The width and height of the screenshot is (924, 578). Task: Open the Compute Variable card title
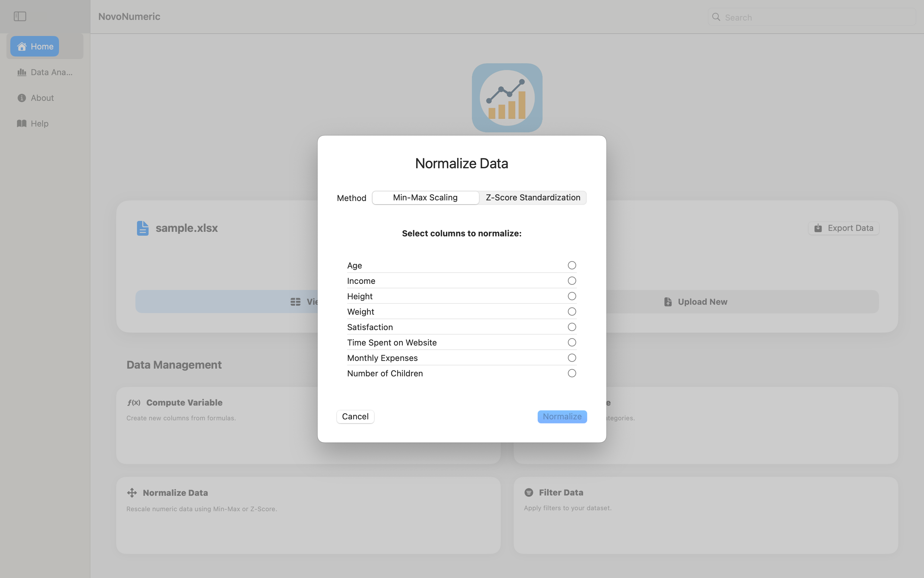[x=184, y=403]
